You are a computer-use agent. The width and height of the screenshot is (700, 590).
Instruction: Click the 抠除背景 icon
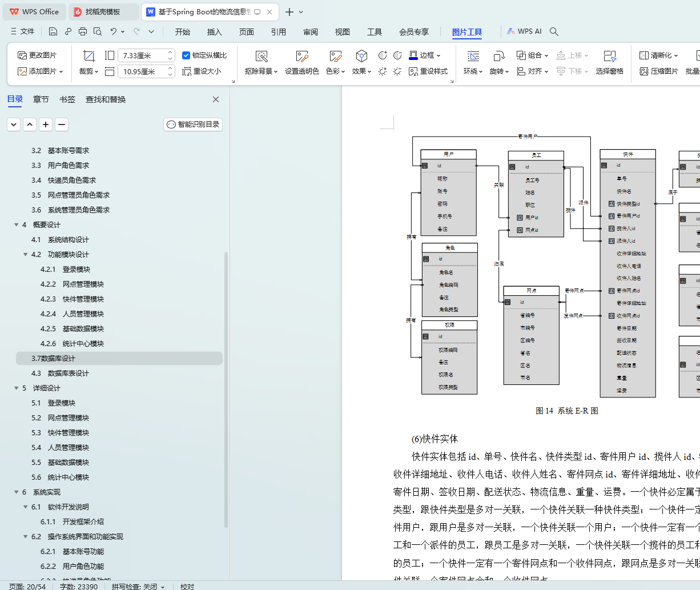point(262,56)
